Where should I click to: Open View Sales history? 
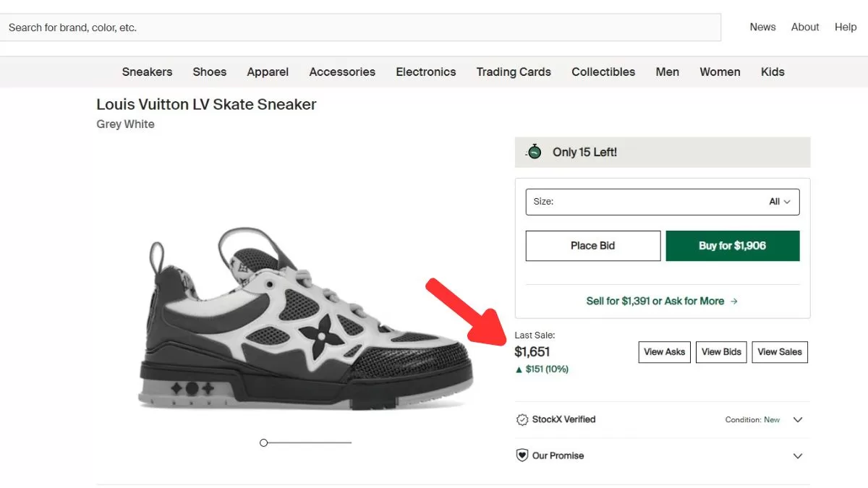click(x=780, y=352)
